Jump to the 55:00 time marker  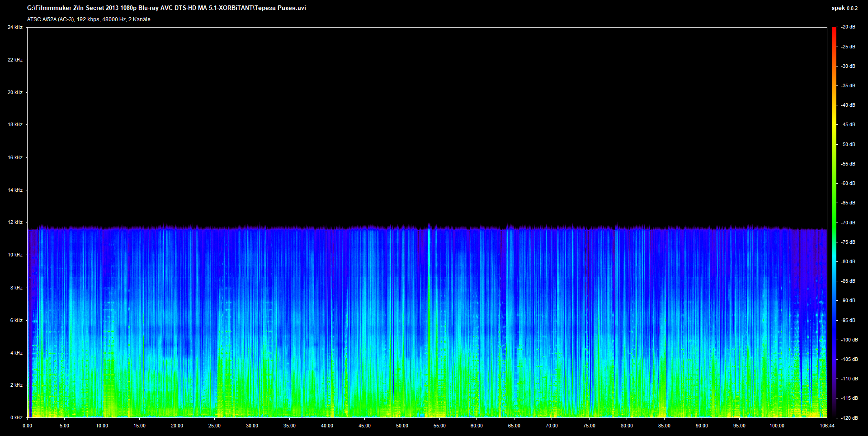coord(439,426)
